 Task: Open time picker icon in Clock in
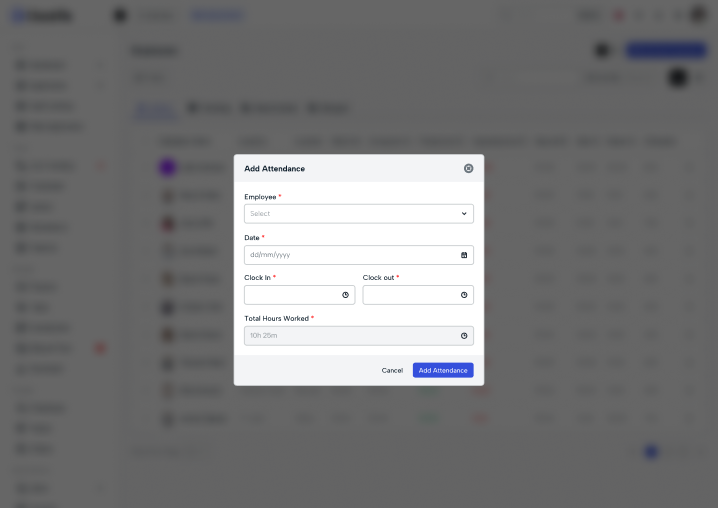[x=345, y=295]
